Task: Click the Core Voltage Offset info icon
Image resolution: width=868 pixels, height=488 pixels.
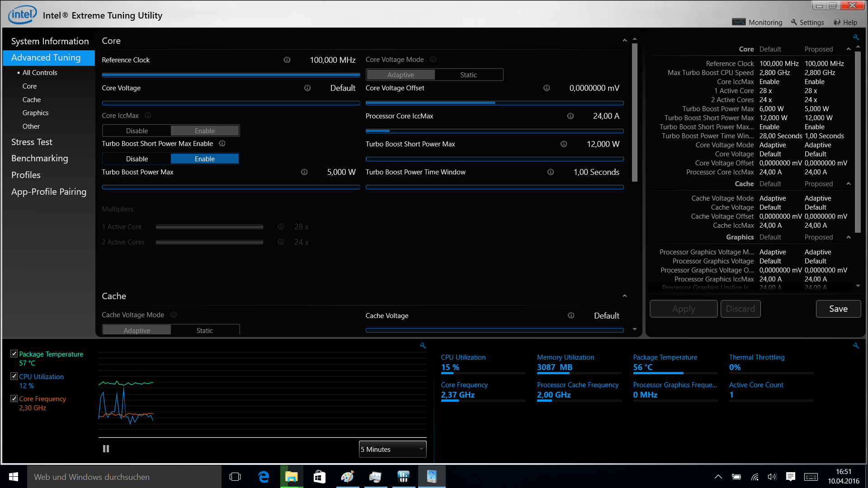Action: (546, 88)
